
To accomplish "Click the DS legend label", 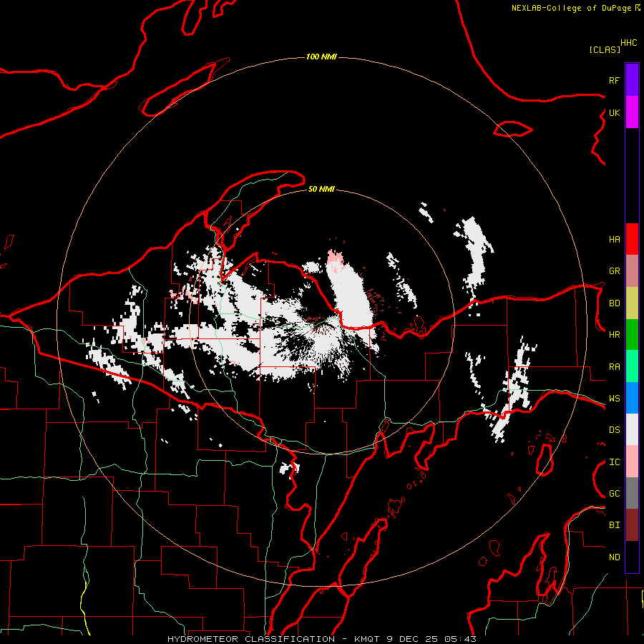I will click(x=614, y=430).
